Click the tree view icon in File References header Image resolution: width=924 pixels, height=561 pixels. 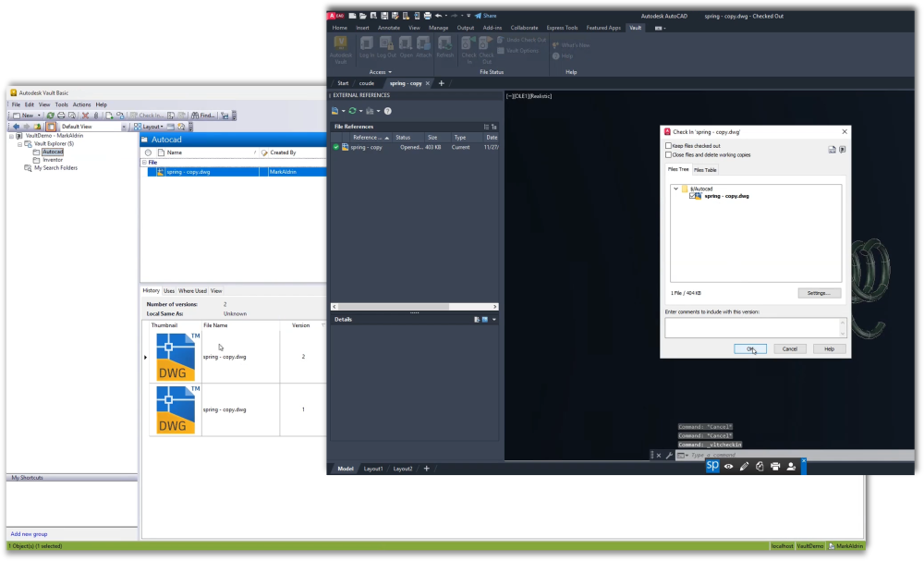pyautogui.click(x=493, y=127)
